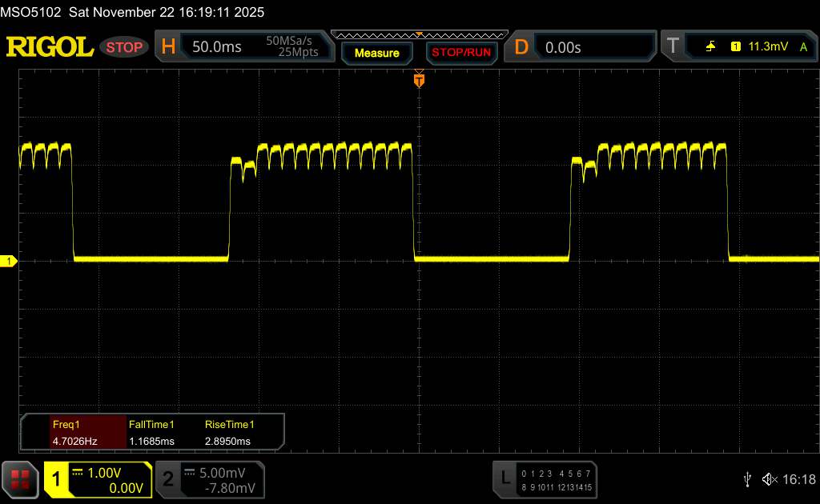Click the orange trigger position marker above grid
This screenshot has width=820, height=504.
418,80
